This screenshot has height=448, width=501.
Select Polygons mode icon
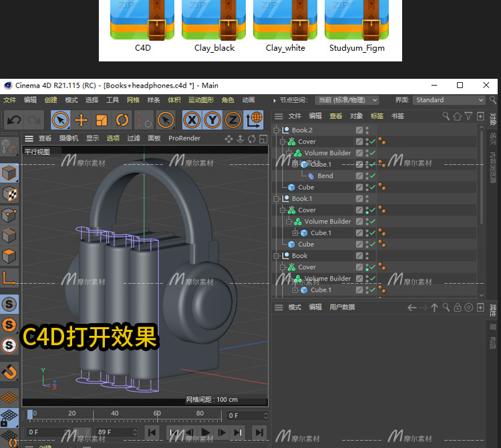9,256
